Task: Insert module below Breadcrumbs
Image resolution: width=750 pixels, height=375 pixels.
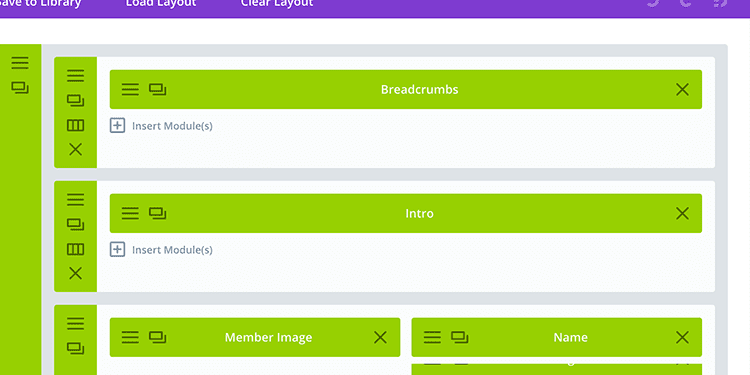Action: 161,126
